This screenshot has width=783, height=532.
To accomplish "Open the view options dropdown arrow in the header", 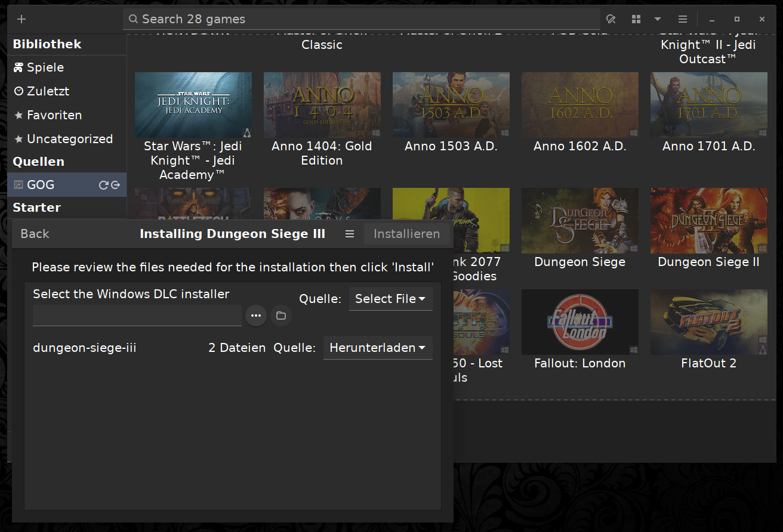I will pos(658,19).
